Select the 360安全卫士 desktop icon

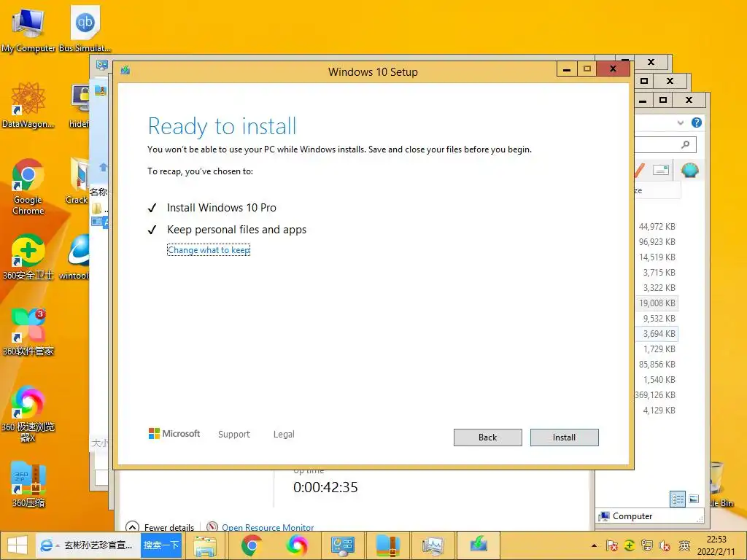point(28,257)
